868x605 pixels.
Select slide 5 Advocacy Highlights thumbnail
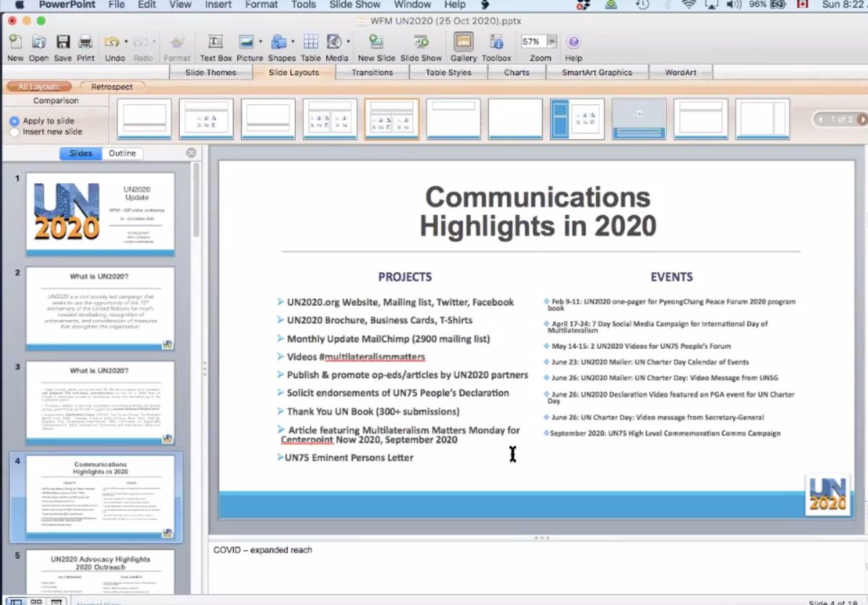(100, 572)
